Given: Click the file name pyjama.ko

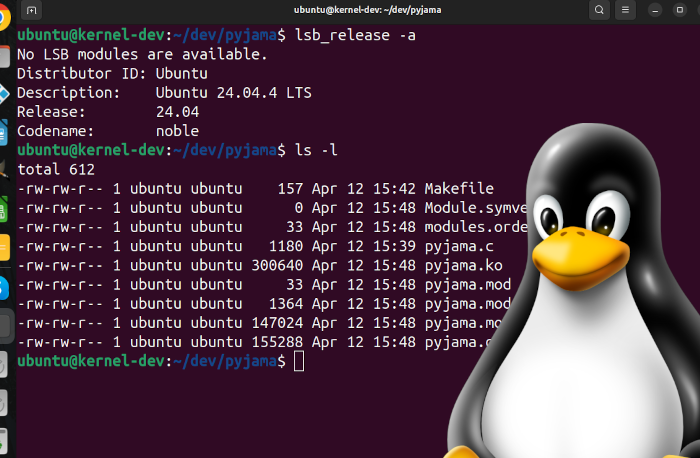Looking at the screenshot, I should point(463,266).
